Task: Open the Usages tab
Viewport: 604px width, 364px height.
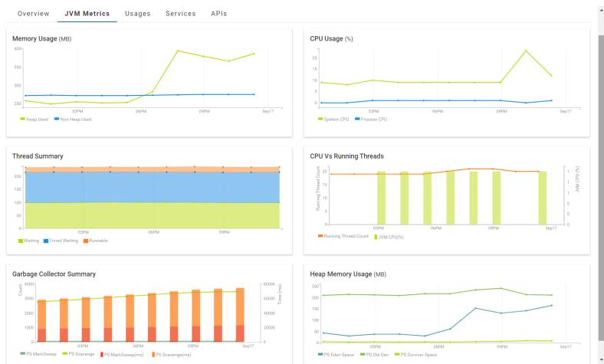Action: click(137, 14)
